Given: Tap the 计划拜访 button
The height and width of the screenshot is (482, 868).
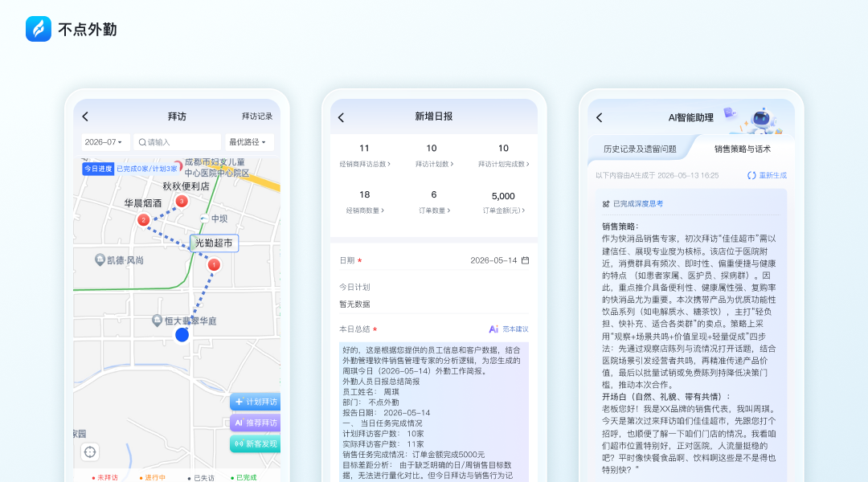Looking at the screenshot, I should click(256, 402).
